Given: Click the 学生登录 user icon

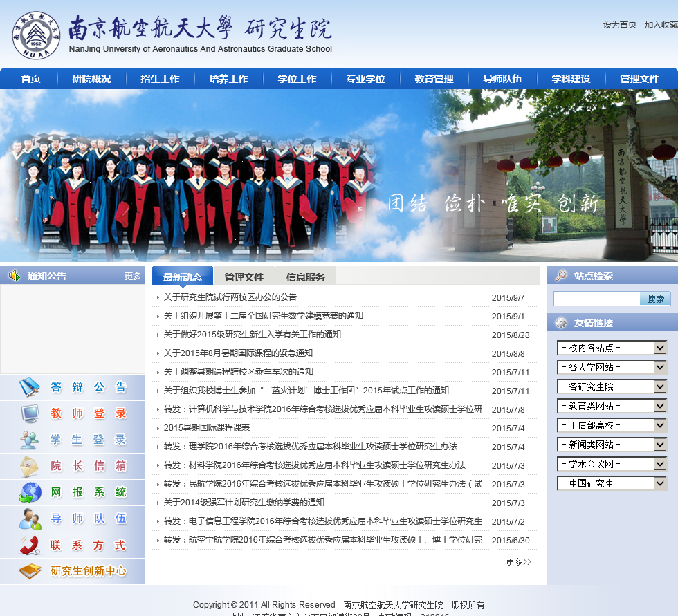Looking at the screenshot, I should [x=29, y=440].
